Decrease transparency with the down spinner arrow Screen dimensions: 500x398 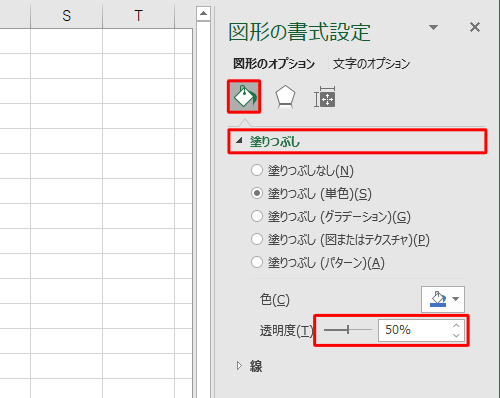(x=456, y=335)
